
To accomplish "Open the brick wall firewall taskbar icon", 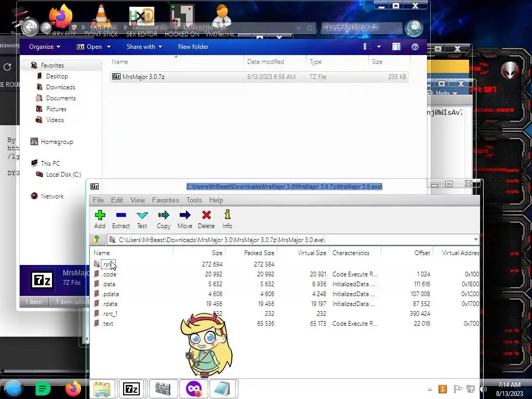I will pyautogui.click(x=163, y=389).
